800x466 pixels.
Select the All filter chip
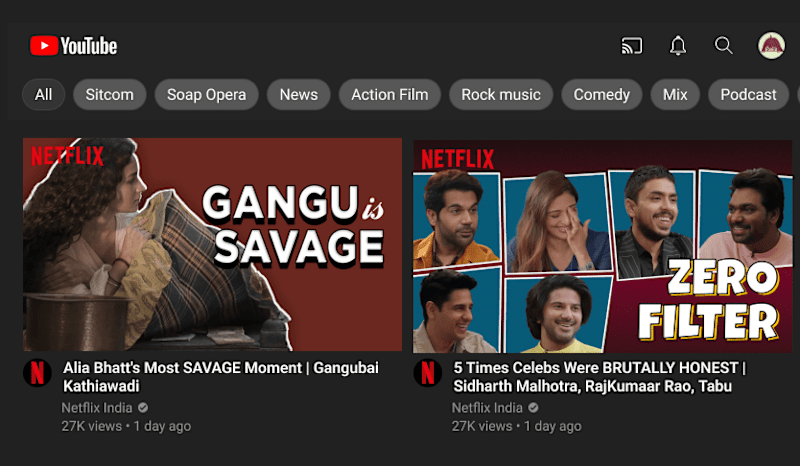(x=43, y=94)
